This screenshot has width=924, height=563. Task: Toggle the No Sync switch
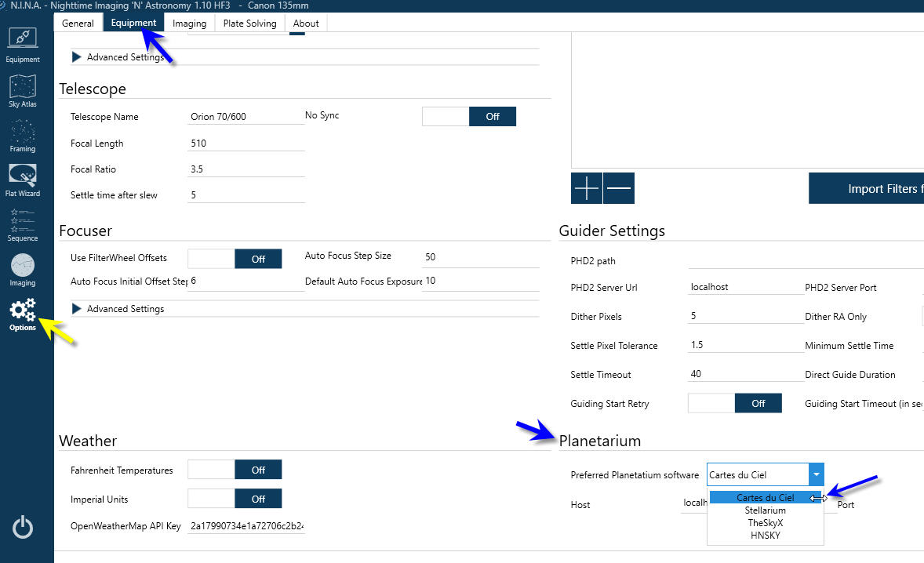point(469,117)
